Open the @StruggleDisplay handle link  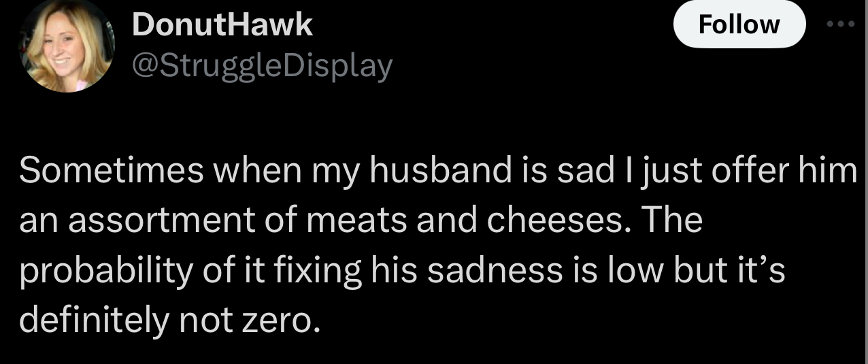tap(263, 65)
